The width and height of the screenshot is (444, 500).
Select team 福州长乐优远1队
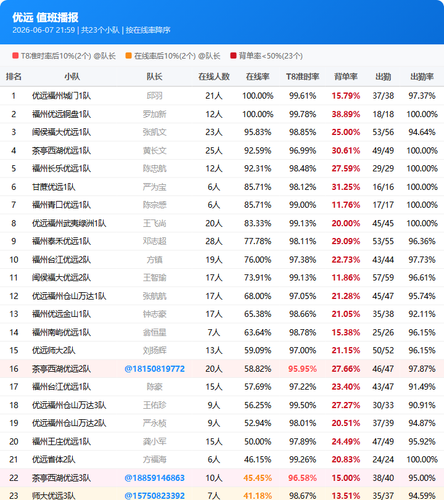[x=61, y=169]
